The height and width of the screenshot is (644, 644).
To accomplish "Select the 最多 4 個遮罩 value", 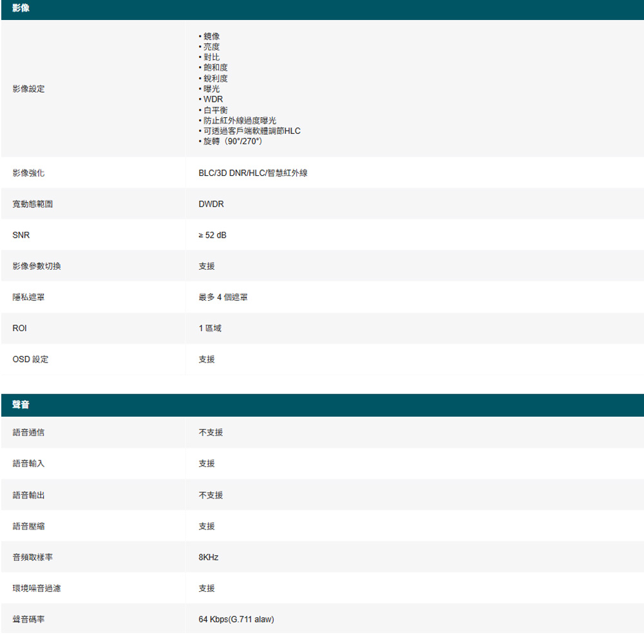I will [x=223, y=297].
